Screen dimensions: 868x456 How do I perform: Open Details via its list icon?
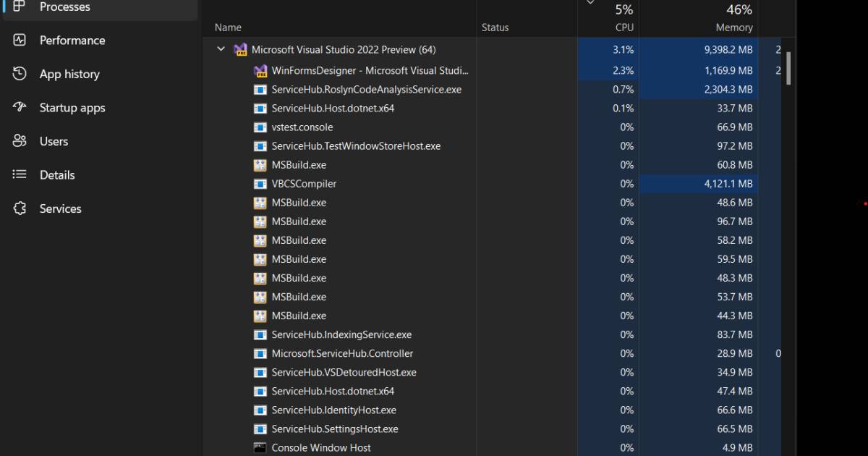[20, 174]
